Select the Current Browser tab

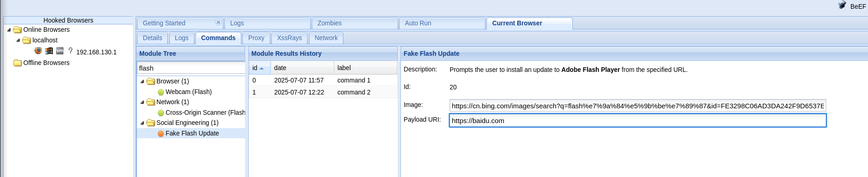point(530,23)
